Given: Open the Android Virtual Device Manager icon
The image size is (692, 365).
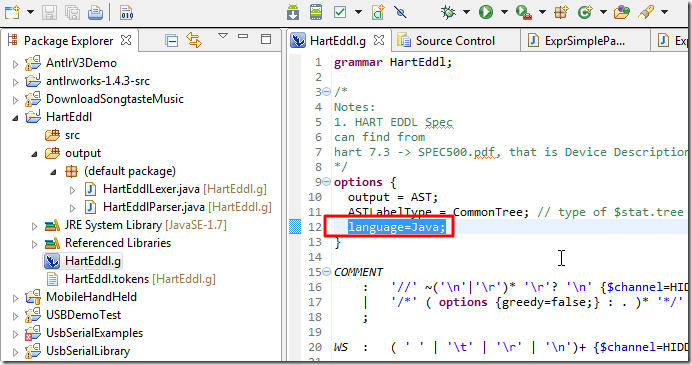Looking at the screenshot, I should click(316, 12).
